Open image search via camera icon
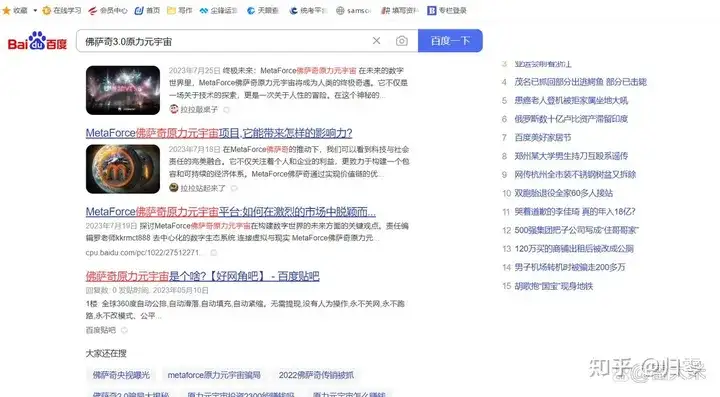 pos(401,41)
